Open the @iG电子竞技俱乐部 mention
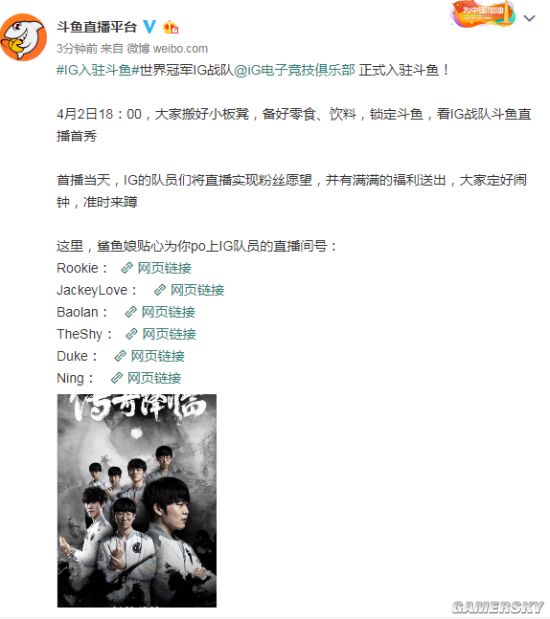This screenshot has height=619, width=550. tap(295, 70)
